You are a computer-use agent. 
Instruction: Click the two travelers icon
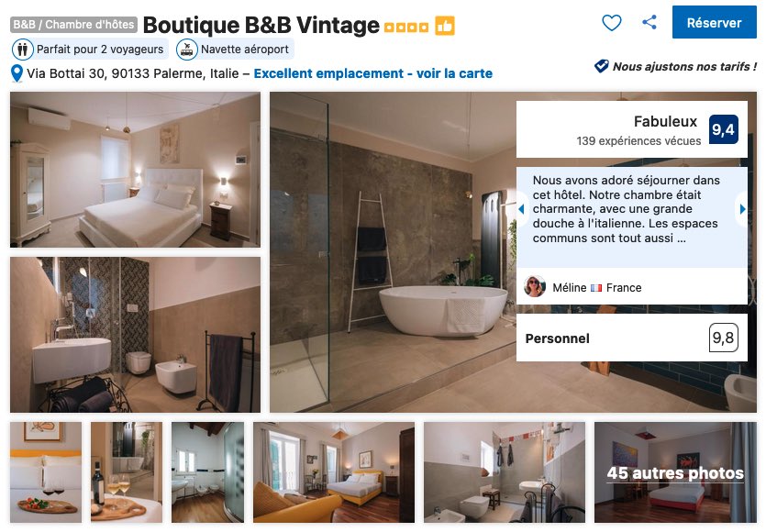coord(22,50)
